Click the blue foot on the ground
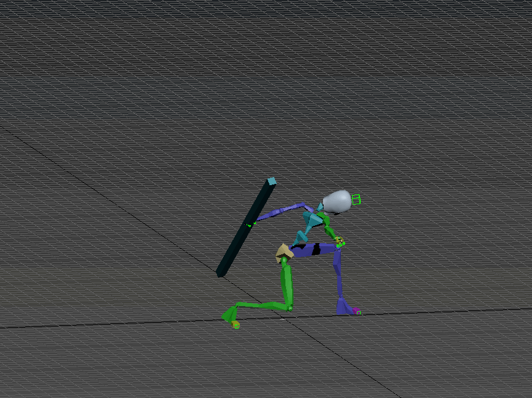Viewport: 532px width, 398px height. [343, 306]
